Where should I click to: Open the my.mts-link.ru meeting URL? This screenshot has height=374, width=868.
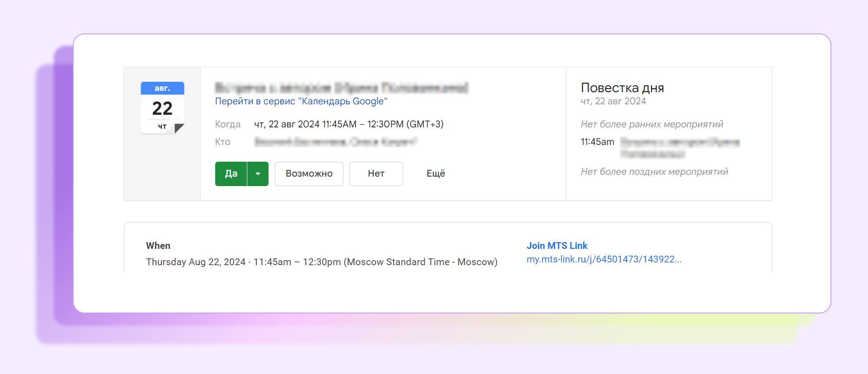[604, 259]
